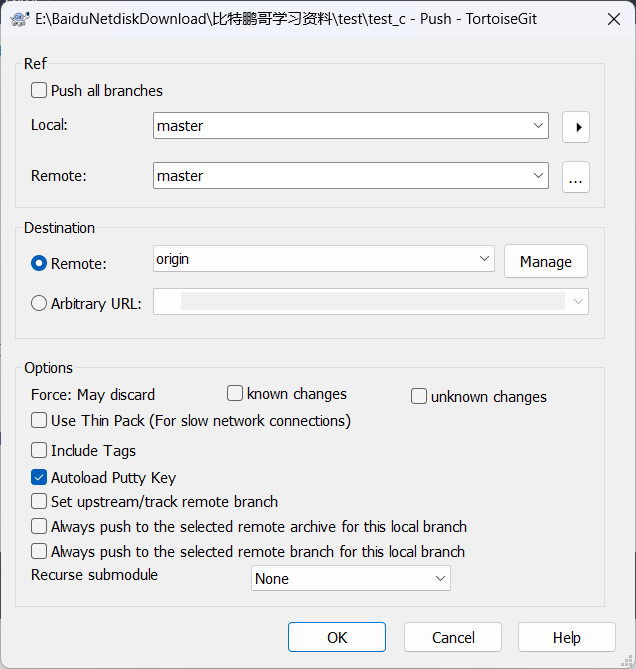Click the 'Options' group heading
Screen dimensions: 636x669
tap(48, 368)
